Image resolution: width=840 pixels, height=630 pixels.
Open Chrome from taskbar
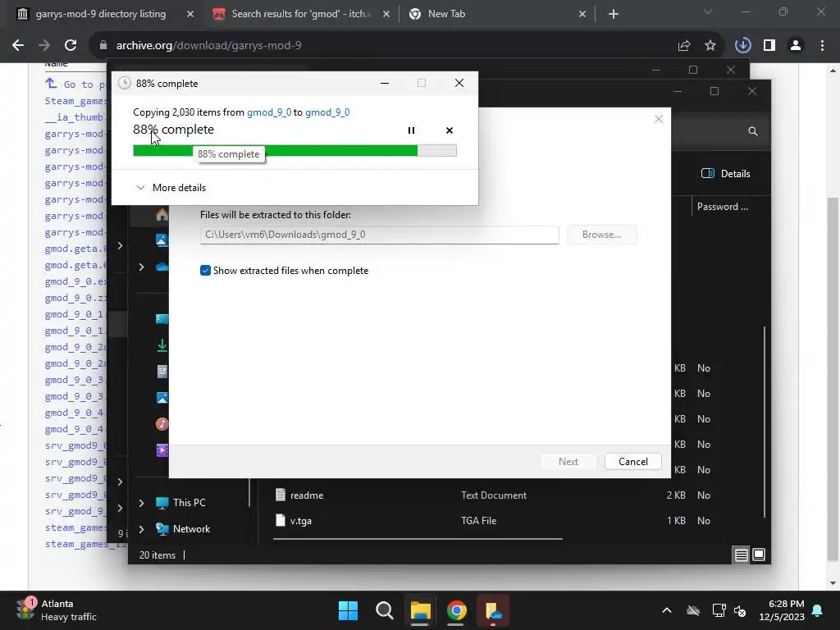[x=457, y=610]
